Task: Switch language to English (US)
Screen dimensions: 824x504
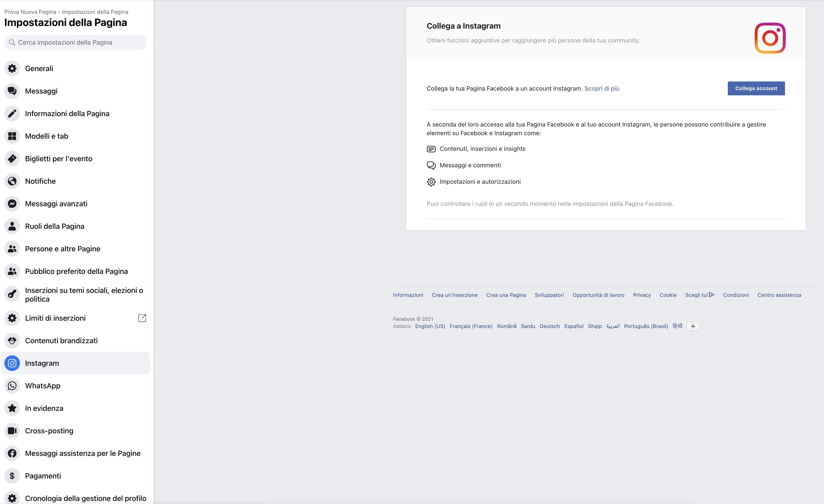Action: 430,326
